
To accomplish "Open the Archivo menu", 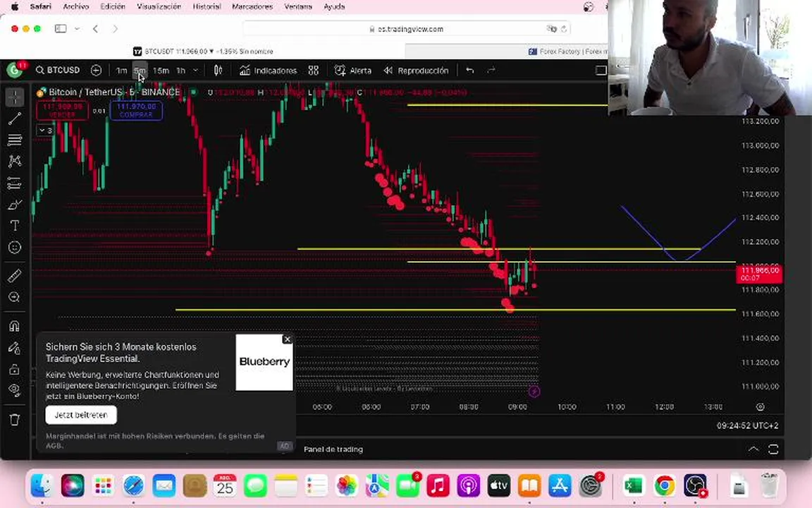I will tap(75, 7).
